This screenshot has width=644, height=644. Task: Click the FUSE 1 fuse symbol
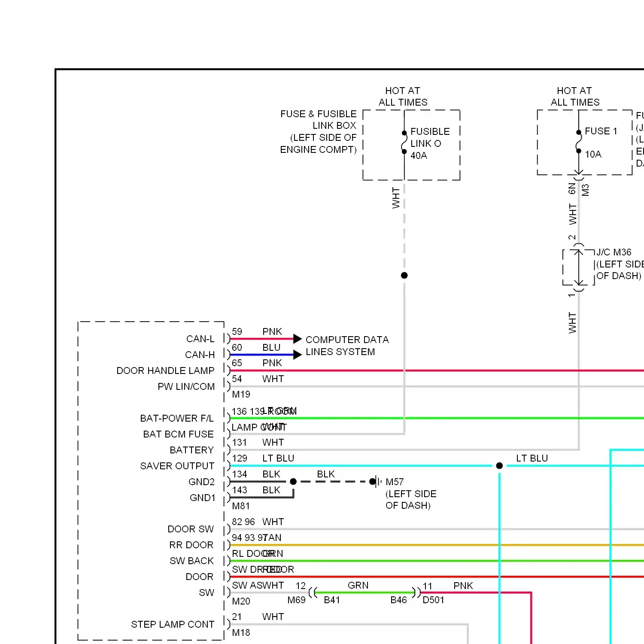click(578, 142)
